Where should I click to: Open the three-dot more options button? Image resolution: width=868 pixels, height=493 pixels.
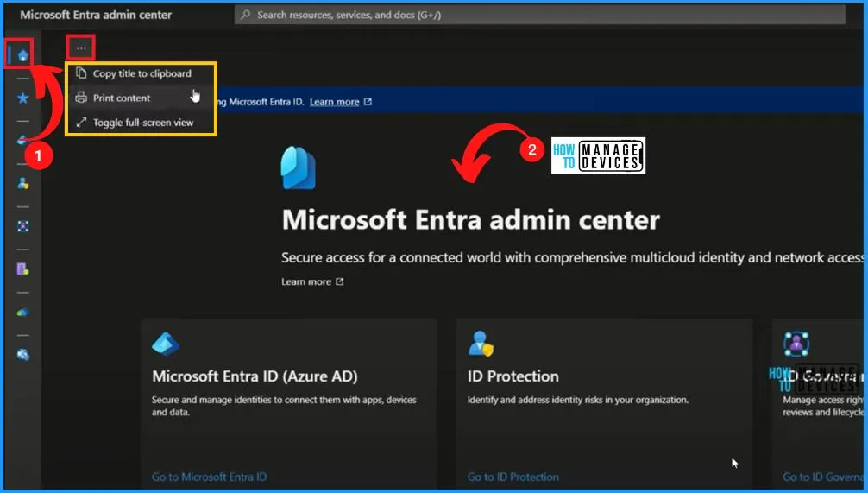pos(81,48)
